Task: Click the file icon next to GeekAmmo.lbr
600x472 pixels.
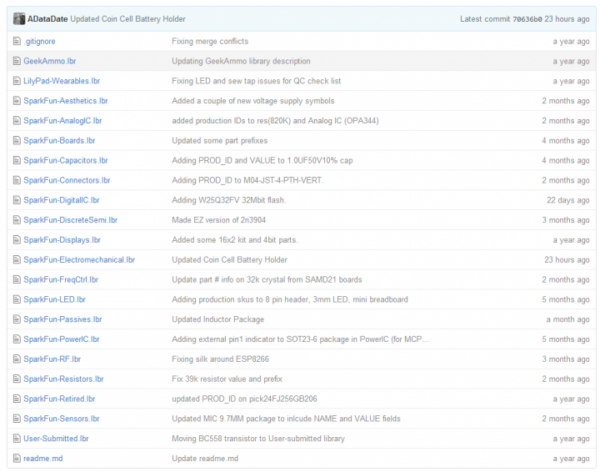Action: pyautogui.click(x=16, y=61)
